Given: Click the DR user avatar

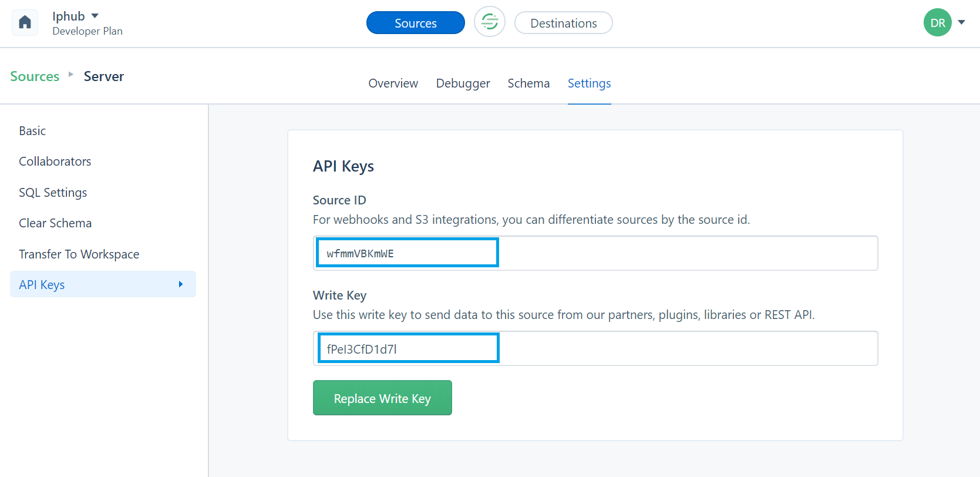Looking at the screenshot, I should coord(937,23).
